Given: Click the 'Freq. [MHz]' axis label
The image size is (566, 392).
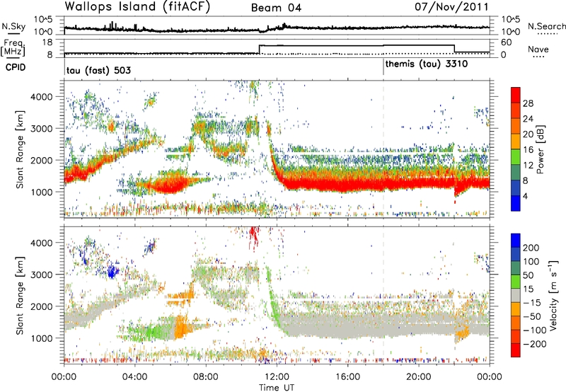Looking at the screenshot, I should click(13, 47).
